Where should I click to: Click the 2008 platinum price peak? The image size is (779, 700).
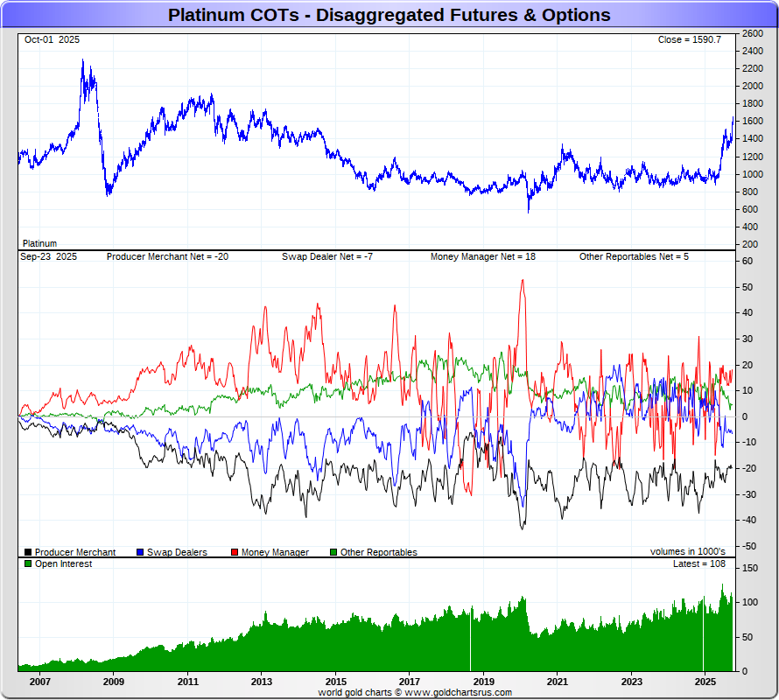coord(83,60)
